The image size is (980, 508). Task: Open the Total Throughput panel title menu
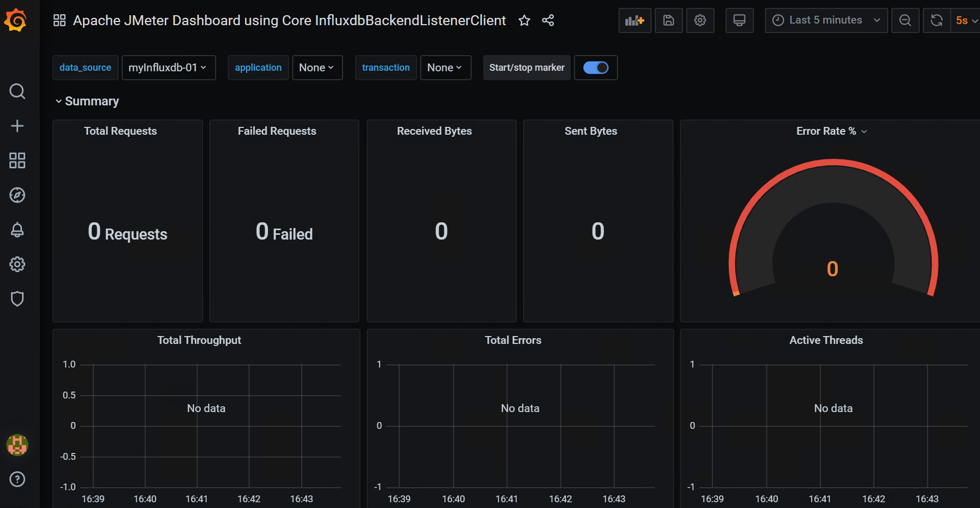click(199, 340)
